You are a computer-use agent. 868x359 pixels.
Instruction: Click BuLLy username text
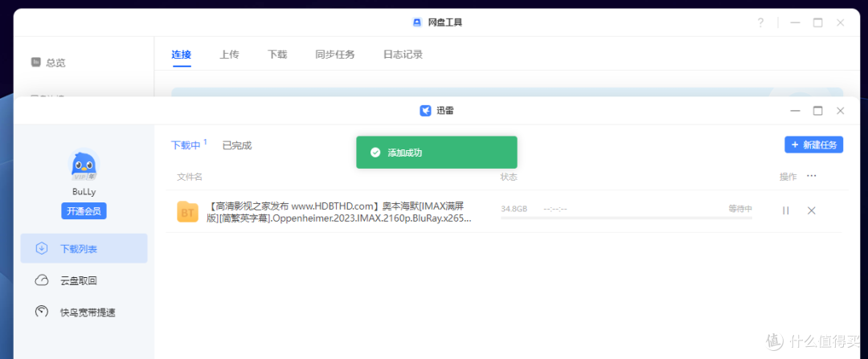pos(84,191)
